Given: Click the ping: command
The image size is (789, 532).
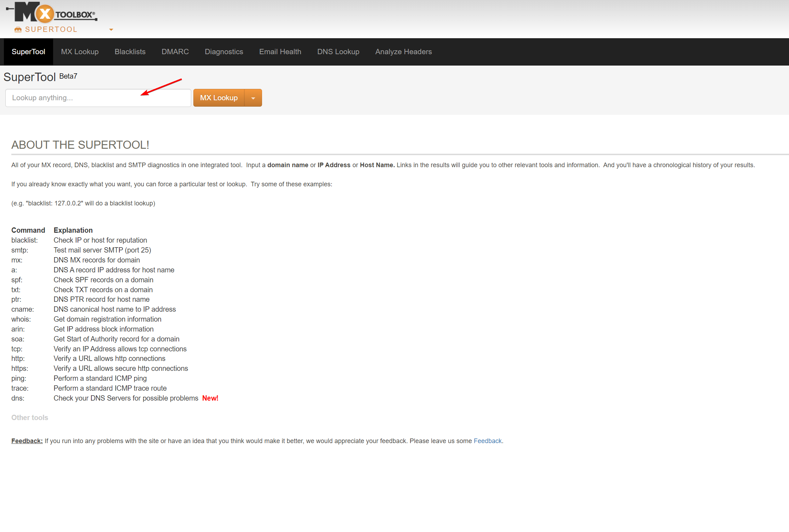Looking at the screenshot, I should (19, 378).
